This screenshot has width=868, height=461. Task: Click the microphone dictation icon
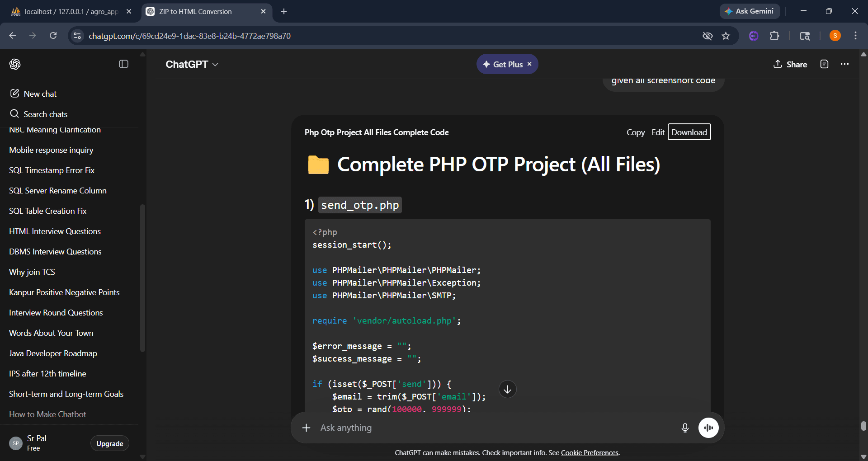(x=685, y=428)
